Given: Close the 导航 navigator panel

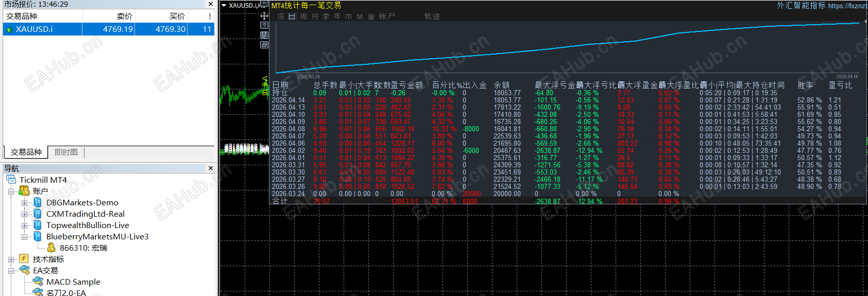Looking at the screenshot, I should pyautogui.click(x=211, y=168).
